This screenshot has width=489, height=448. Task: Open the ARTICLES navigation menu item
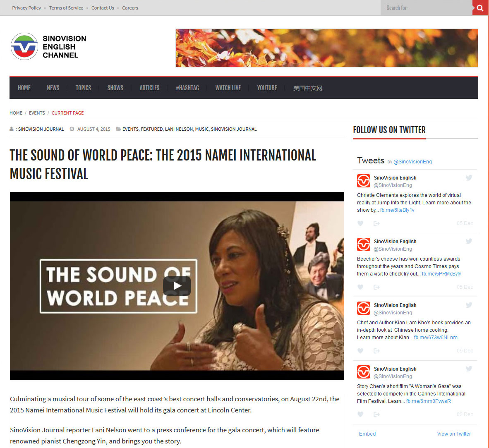coord(149,88)
